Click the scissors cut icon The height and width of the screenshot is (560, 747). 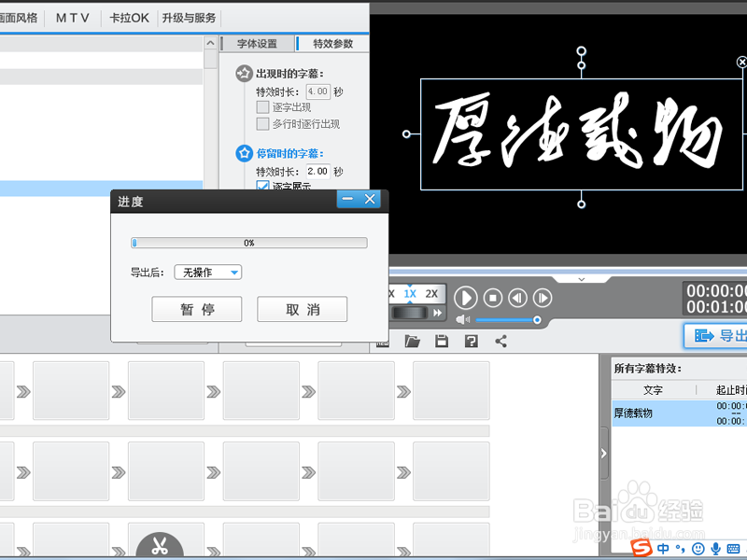(x=160, y=545)
